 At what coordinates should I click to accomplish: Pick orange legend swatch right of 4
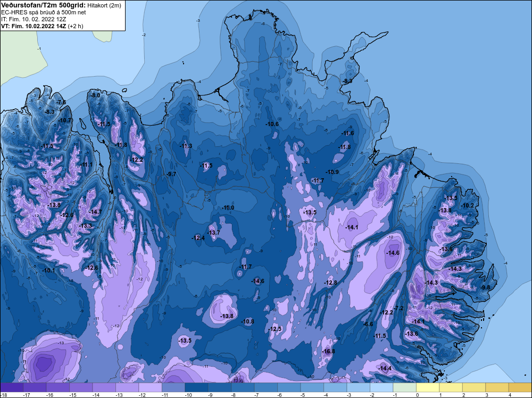click(520, 387)
